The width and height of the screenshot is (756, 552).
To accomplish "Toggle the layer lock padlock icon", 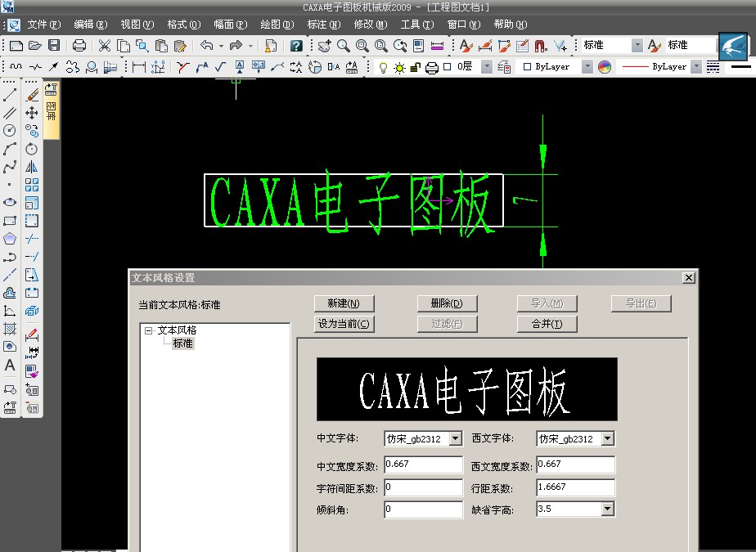I will pyautogui.click(x=415, y=68).
